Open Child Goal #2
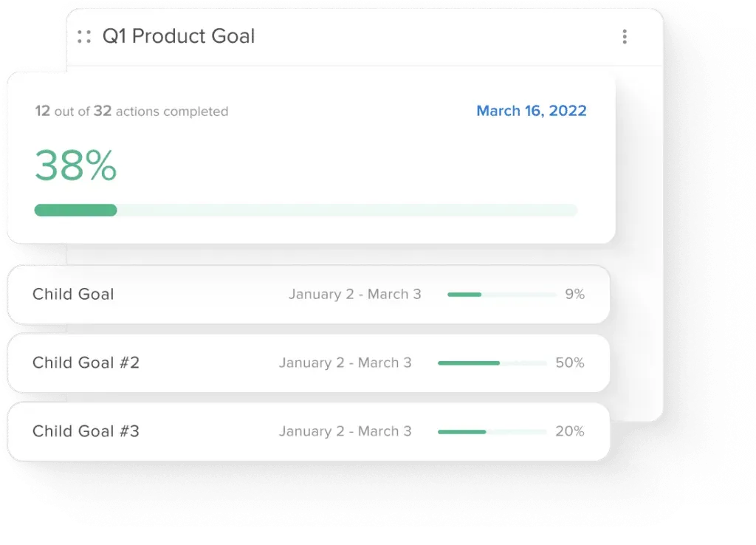756x545 pixels. click(309, 363)
